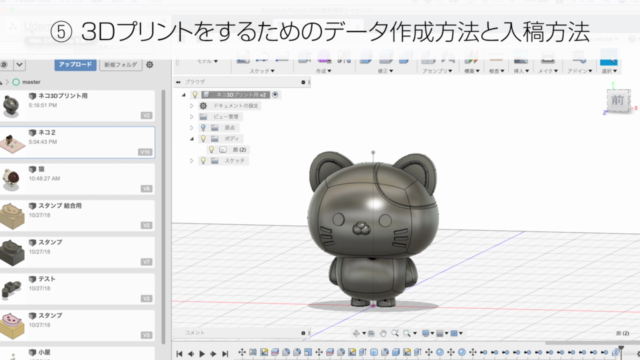
Task: Activate the Pan hand tool
Action: pyautogui.click(x=383, y=333)
